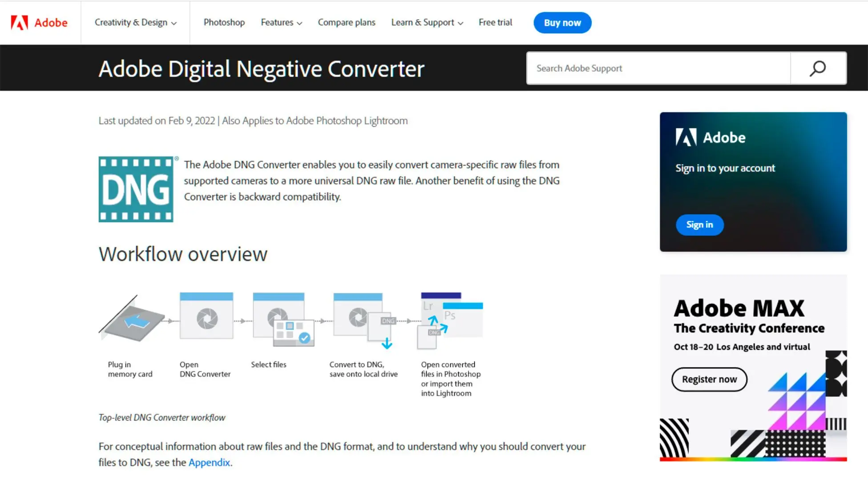Click the Appendix hyperlink

pyautogui.click(x=209, y=462)
